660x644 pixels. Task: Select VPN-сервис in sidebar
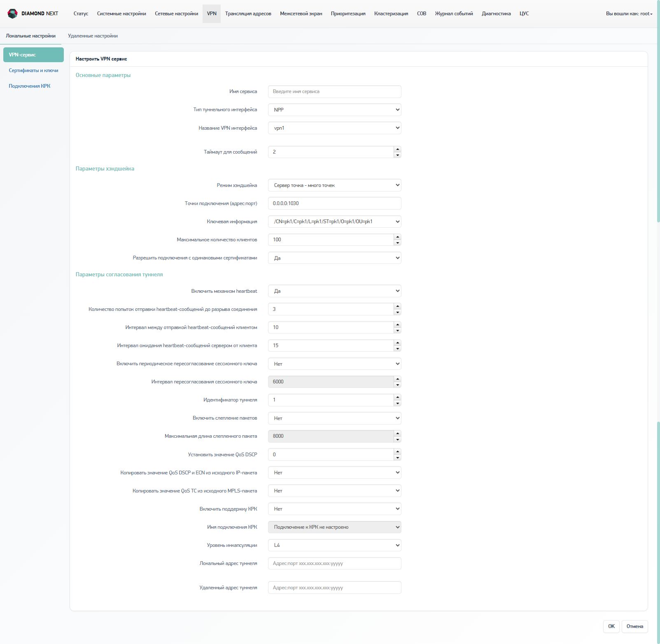(x=33, y=55)
